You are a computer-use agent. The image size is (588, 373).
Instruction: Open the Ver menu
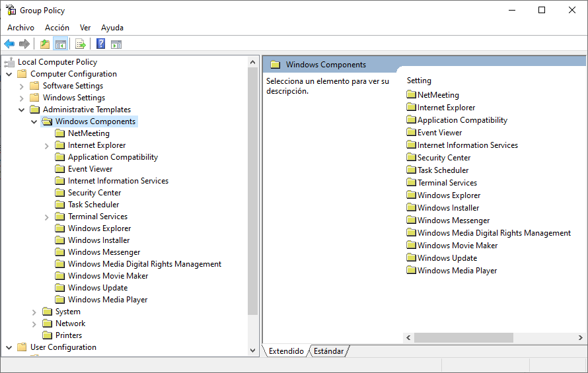[x=85, y=28]
